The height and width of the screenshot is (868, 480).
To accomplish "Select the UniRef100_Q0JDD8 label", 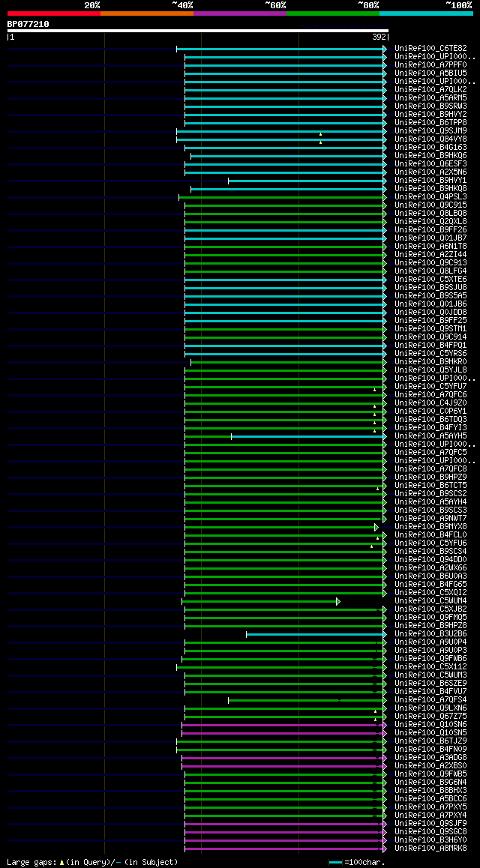I will point(430,313).
